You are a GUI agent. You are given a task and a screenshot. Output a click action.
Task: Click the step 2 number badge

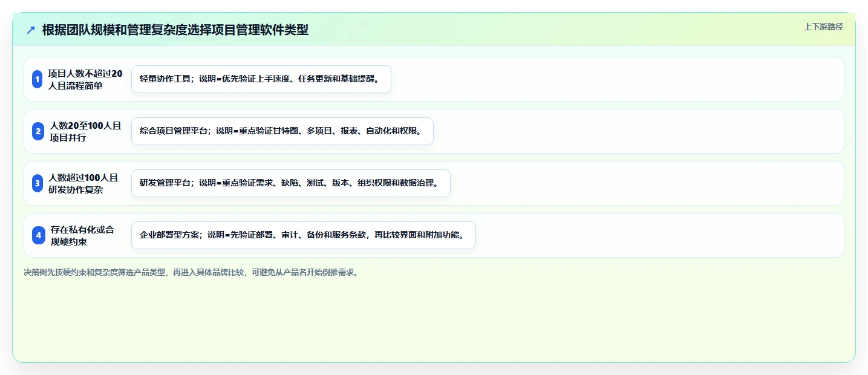pos(38,131)
